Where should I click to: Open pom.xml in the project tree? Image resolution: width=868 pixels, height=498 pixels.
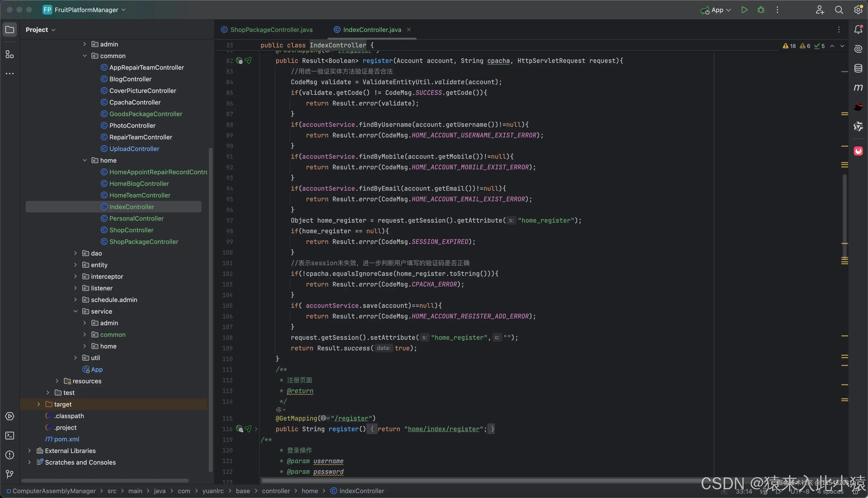coord(66,439)
